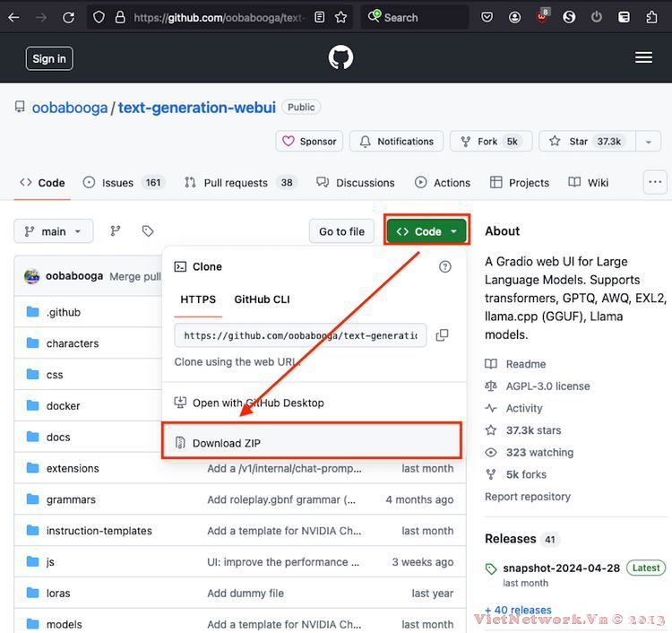
Task: Expand the Star lists dropdown arrow
Action: 649,142
